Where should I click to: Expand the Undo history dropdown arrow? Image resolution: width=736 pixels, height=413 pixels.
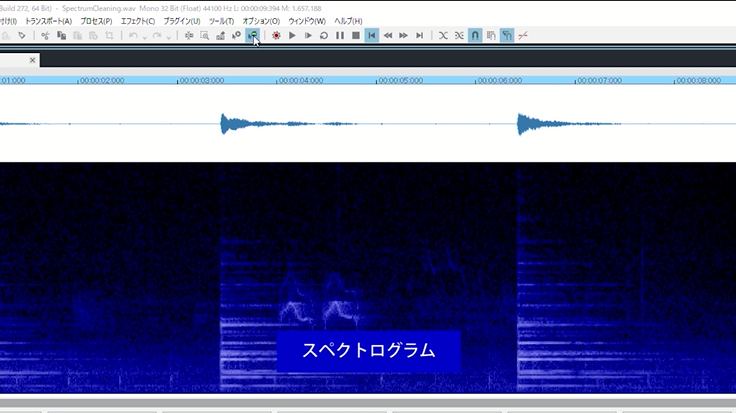tap(146, 36)
